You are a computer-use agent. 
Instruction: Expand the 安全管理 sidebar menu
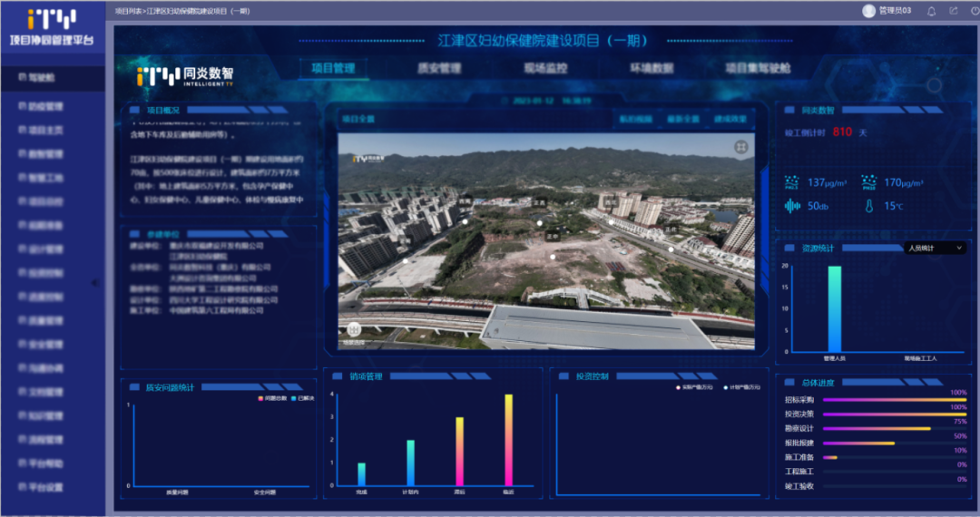click(23, 345)
